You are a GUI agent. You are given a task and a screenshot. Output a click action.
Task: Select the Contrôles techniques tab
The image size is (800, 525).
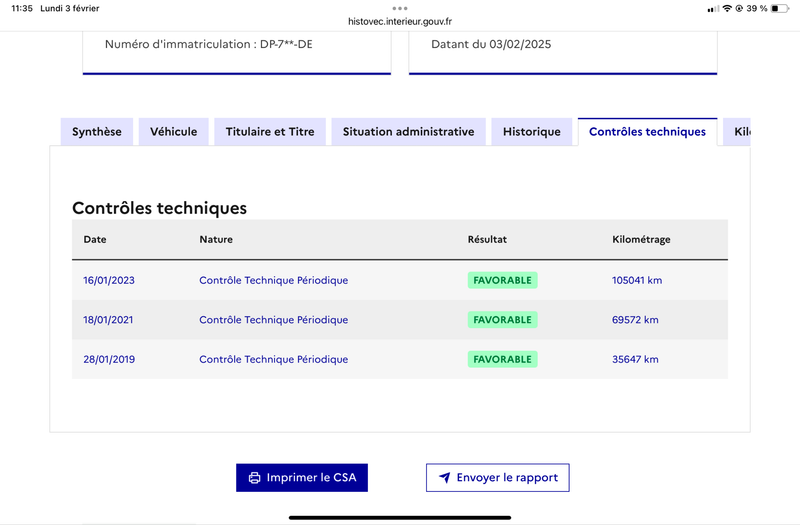click(647, 132)
